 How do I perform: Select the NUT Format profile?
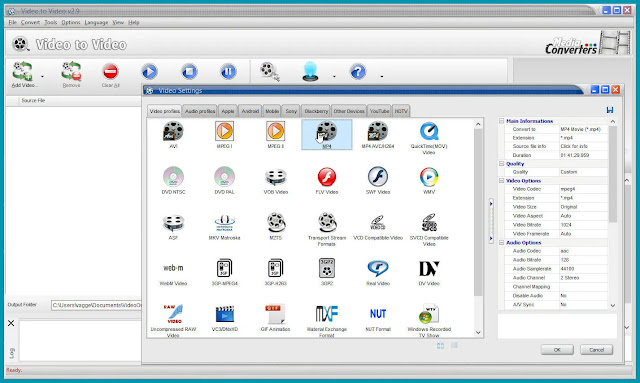378,314
